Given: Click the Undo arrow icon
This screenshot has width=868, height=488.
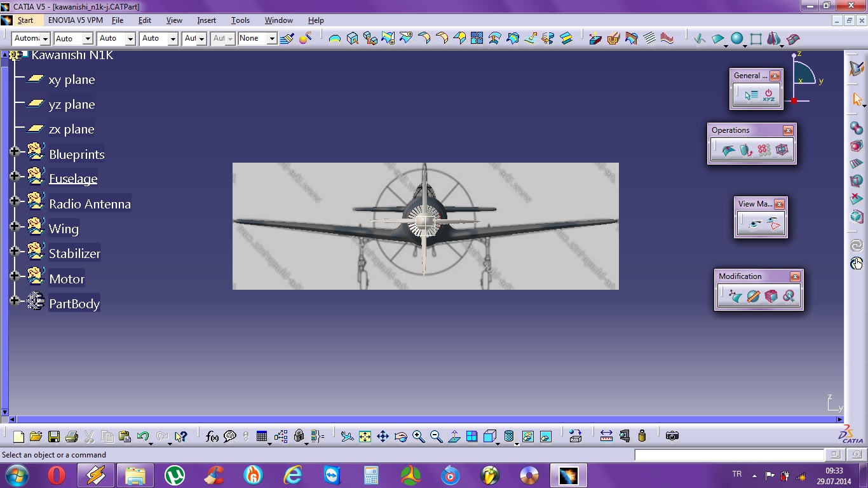Looking at the screenshot, I should click(143, 437).
